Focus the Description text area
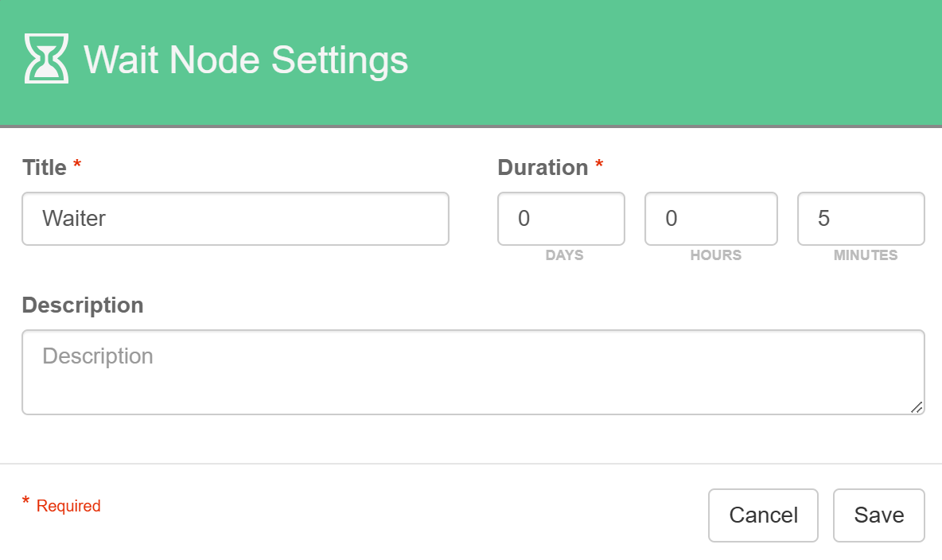 pyautogui.click(x=473, y=372)
